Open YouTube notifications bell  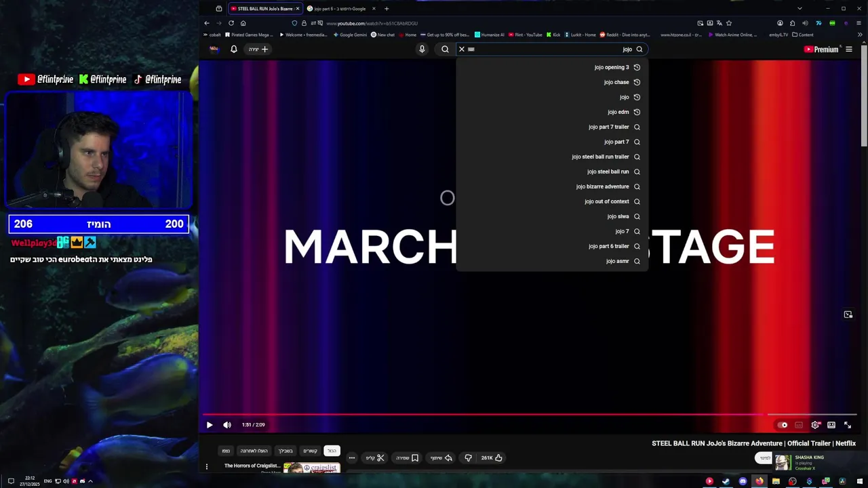[x=234, y=49]
